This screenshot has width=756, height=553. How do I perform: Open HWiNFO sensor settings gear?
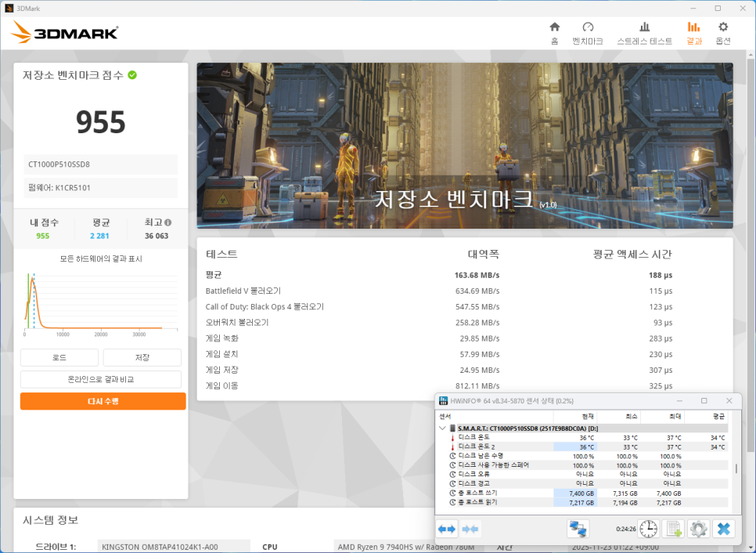[x=698, y=529]
